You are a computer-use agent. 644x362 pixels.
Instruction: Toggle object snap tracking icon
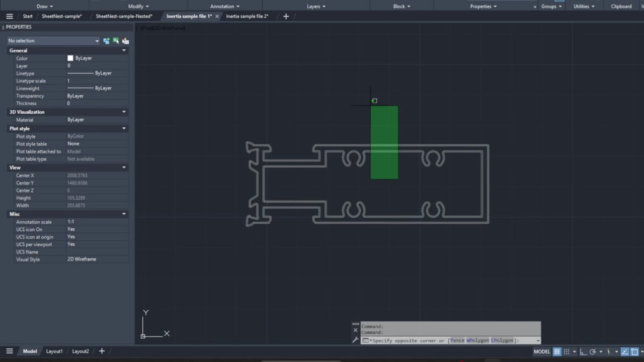click(625, 351)
